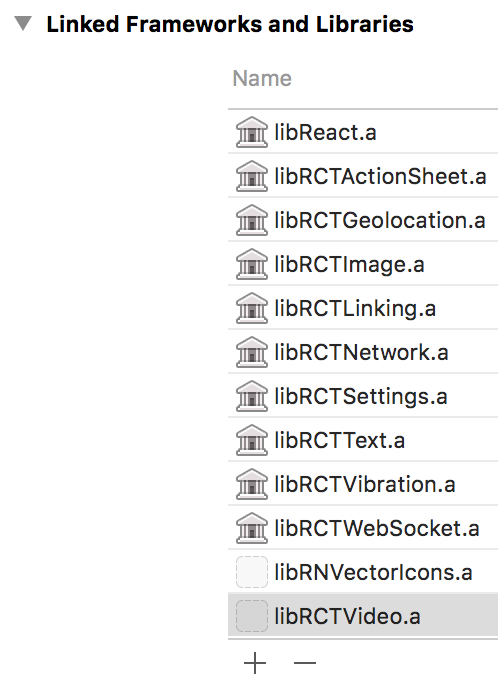Select the libRNVectorIcons.a entry name
The height and width of the screenshot is (690, 498).
(x=374, y=572)
